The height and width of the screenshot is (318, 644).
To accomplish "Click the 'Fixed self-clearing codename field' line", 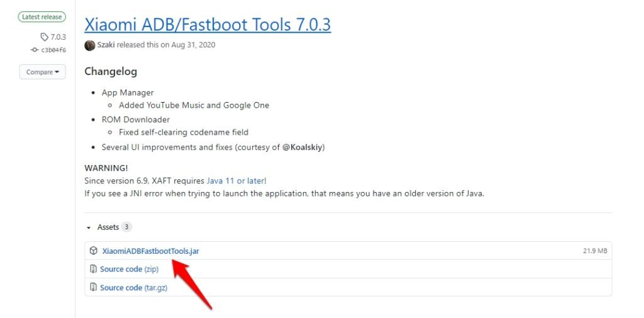I will (184, 132).
